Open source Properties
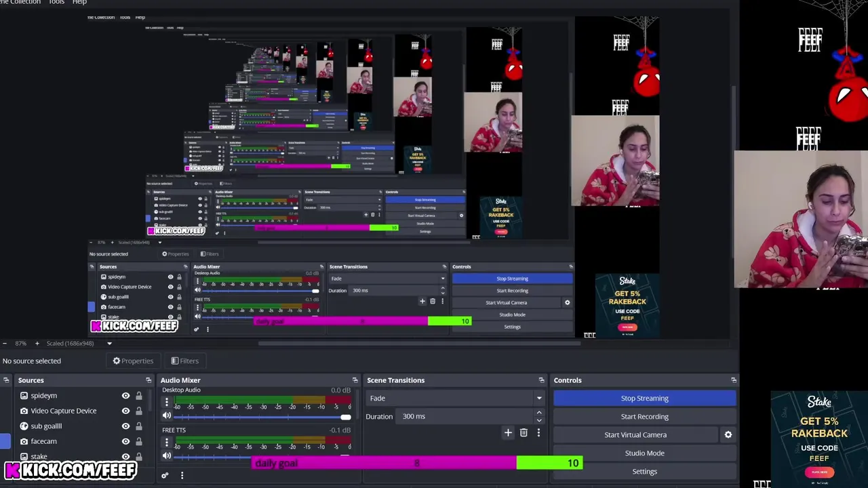 click(x=133, y=361)
